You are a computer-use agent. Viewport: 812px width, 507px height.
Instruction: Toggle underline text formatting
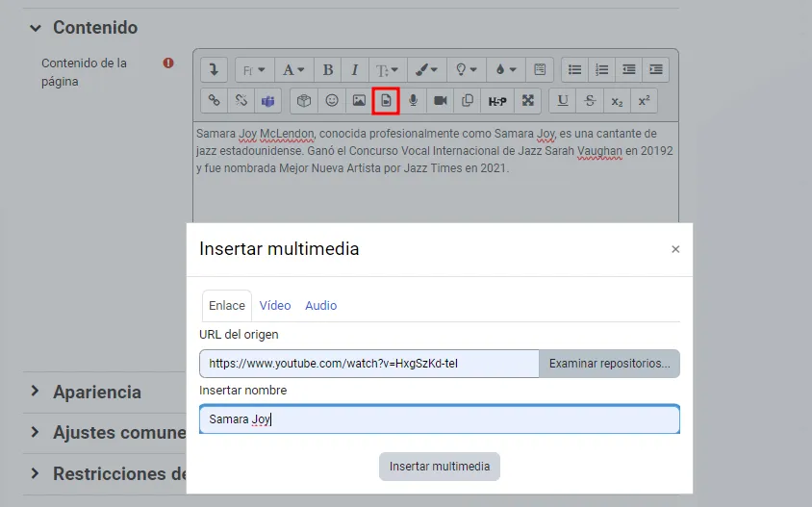(563, 100)
